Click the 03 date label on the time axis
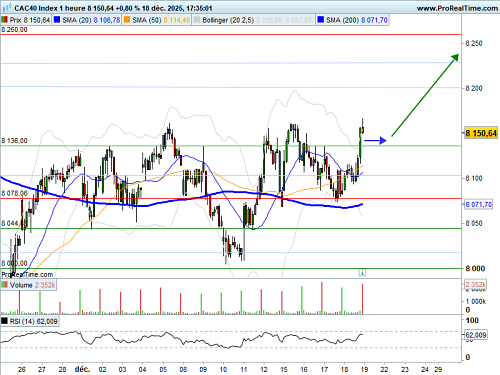The width and height of the screenshot is (500, 375). click(122, 369)
